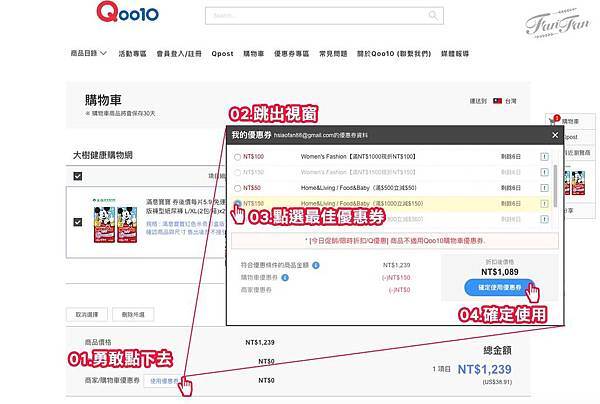This screenshot has width=600, height=404.
Task: Click the blue NT$1,239 total amount
Action: pyautogui.click(x=484, y=369)
